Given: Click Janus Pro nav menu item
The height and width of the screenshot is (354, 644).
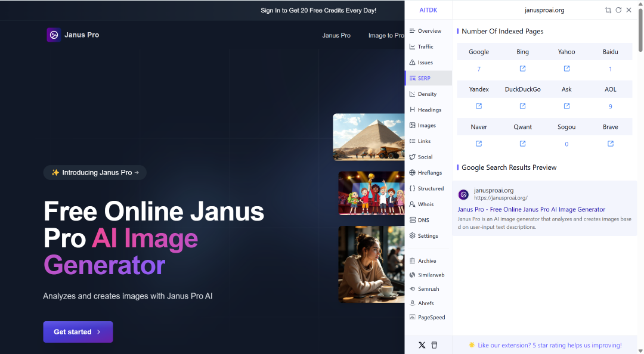Looking at the screenshot, I should (x=336, y=35).
